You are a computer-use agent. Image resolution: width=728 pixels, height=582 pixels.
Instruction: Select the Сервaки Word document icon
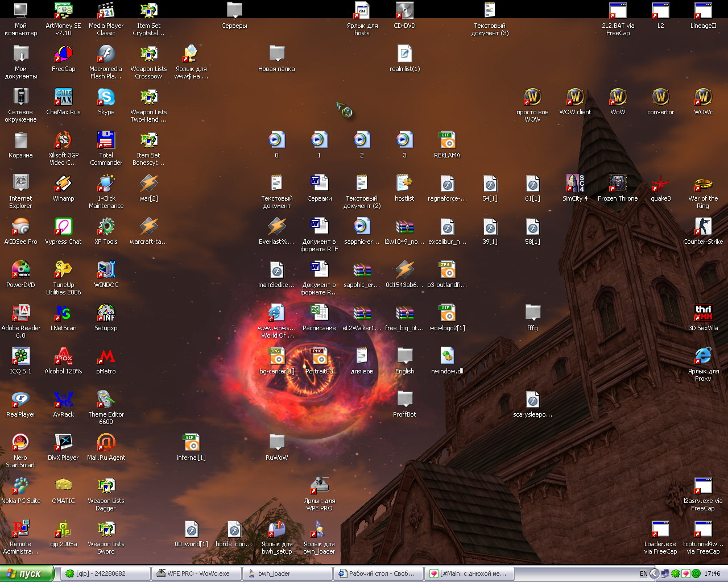click(x=319, y=188)
